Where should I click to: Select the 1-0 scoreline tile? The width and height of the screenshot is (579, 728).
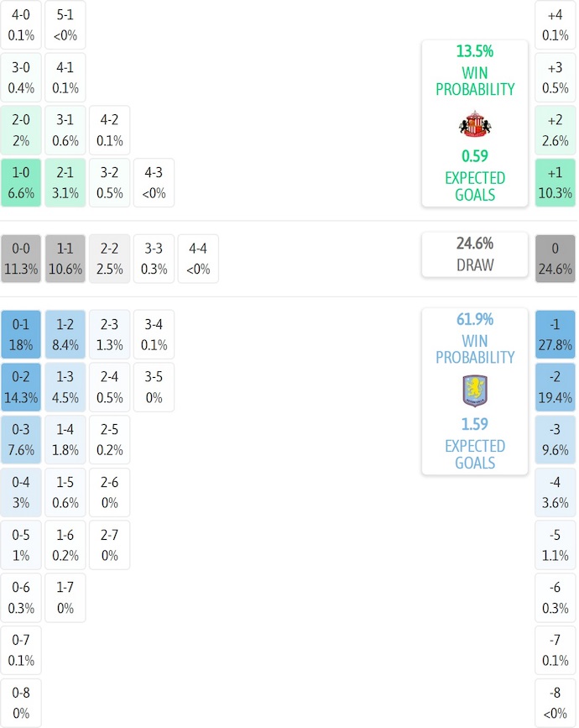[21, 183]
